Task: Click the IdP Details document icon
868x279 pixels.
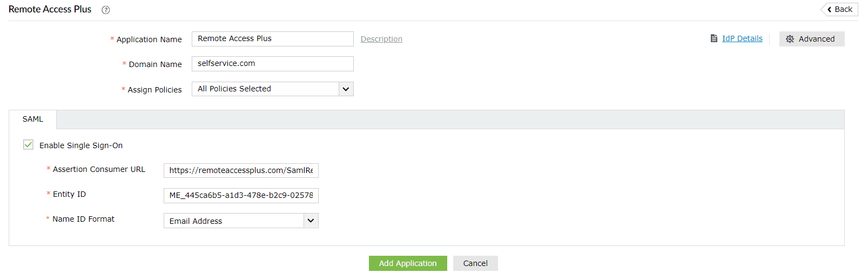Action: [714, 38]
